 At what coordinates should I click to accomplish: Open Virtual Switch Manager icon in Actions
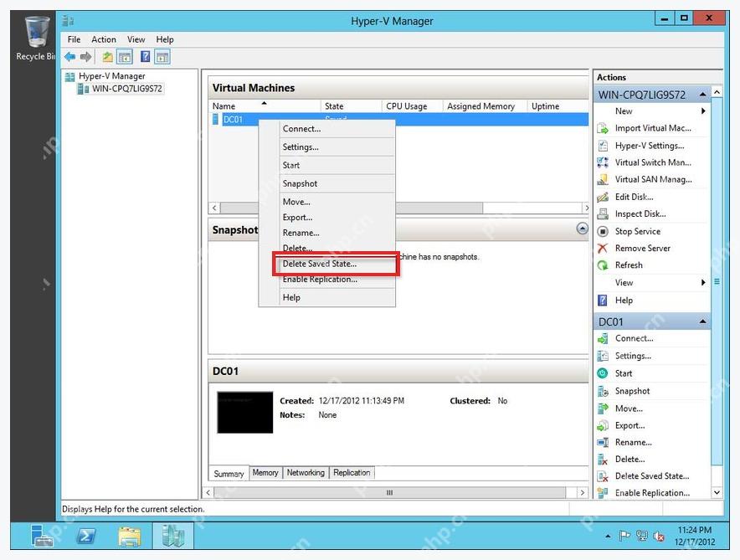(x=603, y=162)
